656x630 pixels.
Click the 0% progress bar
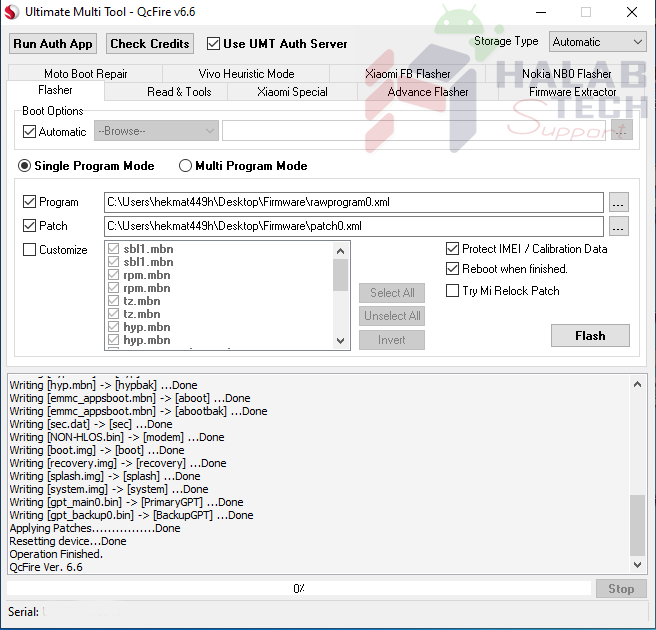(299, 588)
